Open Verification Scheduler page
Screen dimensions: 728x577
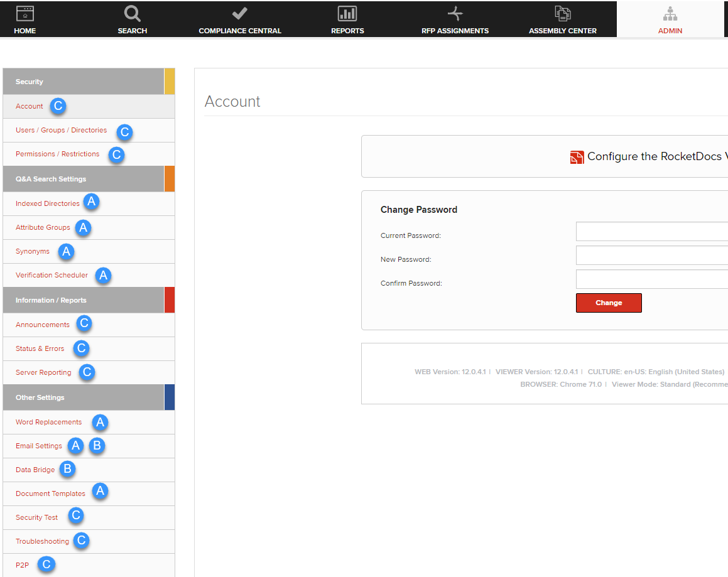52,275
